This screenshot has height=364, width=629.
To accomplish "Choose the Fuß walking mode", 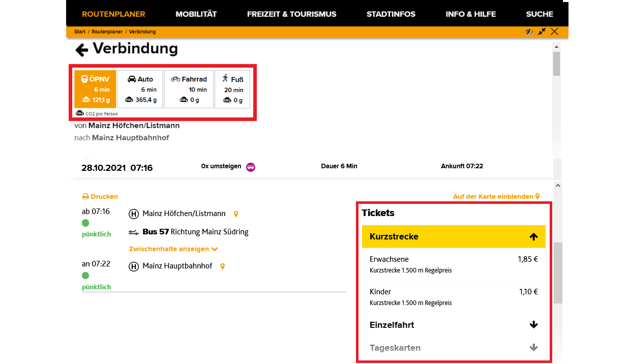I will click(x=232, y=89).
